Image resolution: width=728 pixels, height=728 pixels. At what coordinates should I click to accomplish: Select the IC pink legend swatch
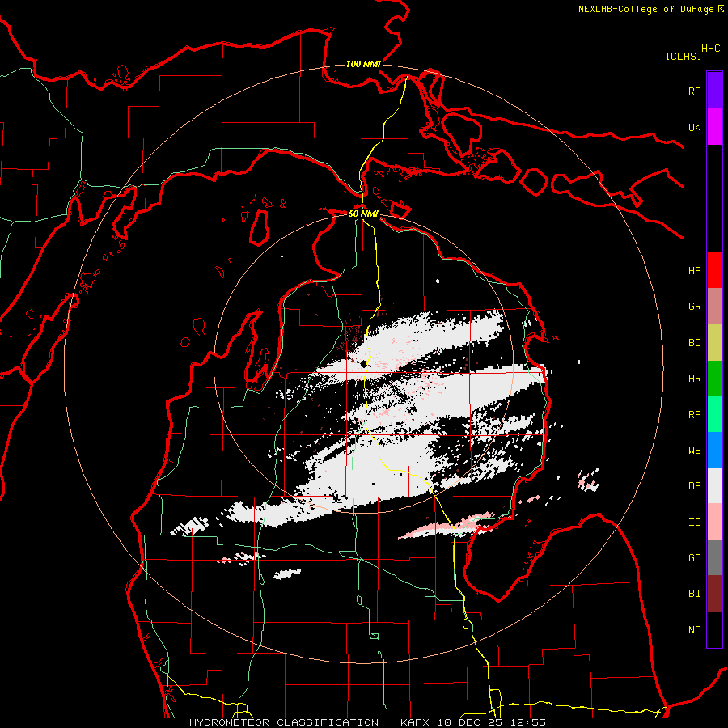tap(714, 522)
